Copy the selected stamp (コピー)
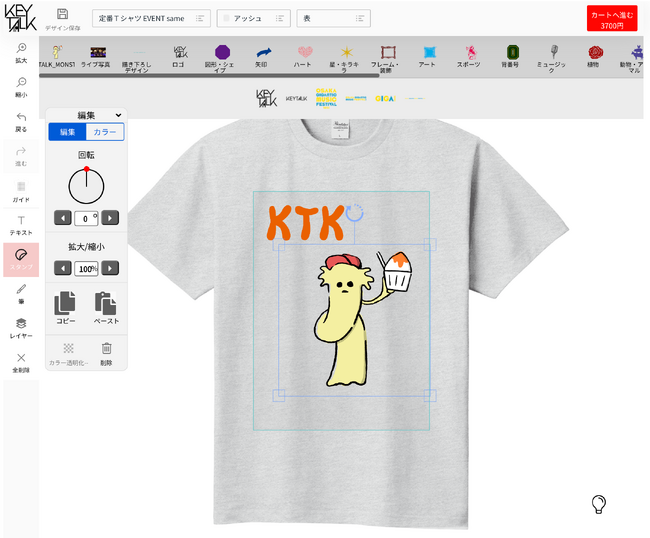This screenshot has height=538, width=650. point(65,308)
